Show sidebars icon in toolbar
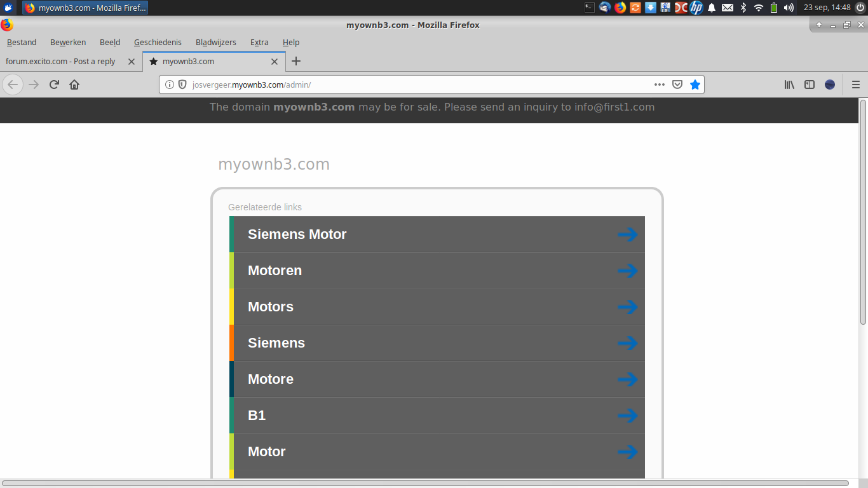868x488 pixels. (810, 85)
